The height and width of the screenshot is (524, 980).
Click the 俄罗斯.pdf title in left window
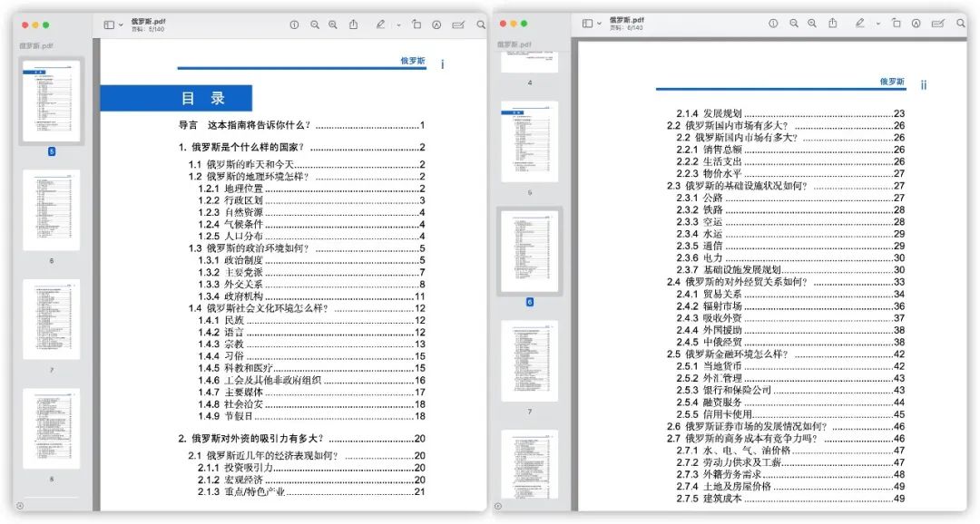pos(148,21)
